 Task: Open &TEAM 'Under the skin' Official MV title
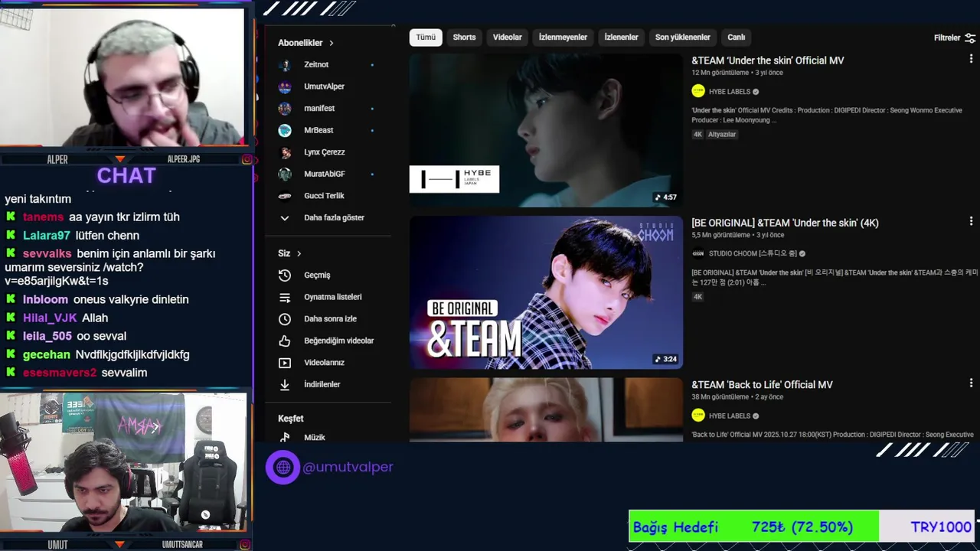[x=768, y=60]
